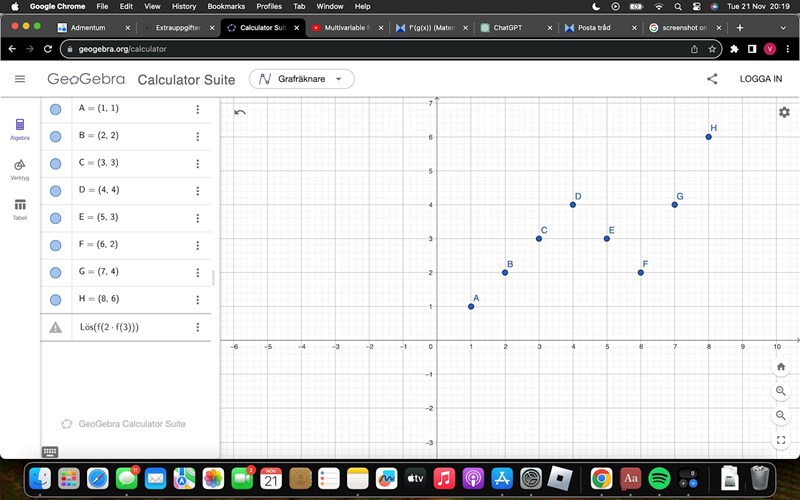The image size is (800, 500).
Task: Switch to the Algebra view icon
Action: tap(20, 128)
